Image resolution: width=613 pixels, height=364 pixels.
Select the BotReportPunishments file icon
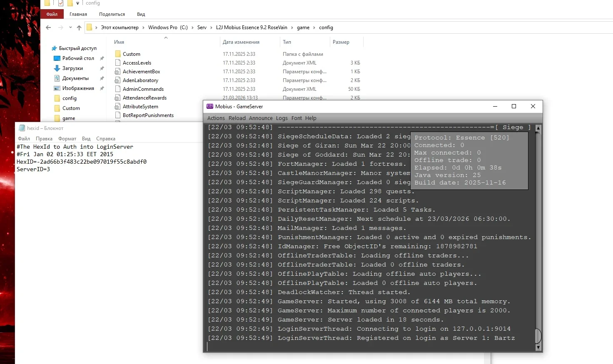pos(118,115)
